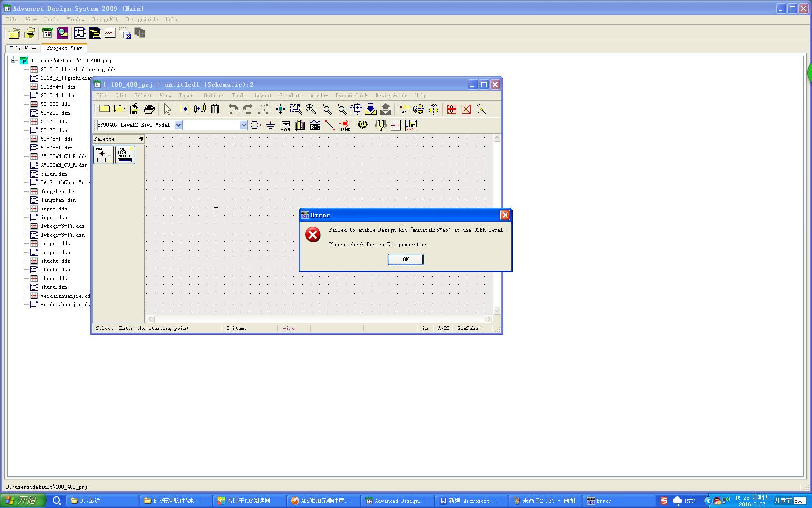Insert port icon in schematic toolbar
812x508 pixels.
point(255,125)
